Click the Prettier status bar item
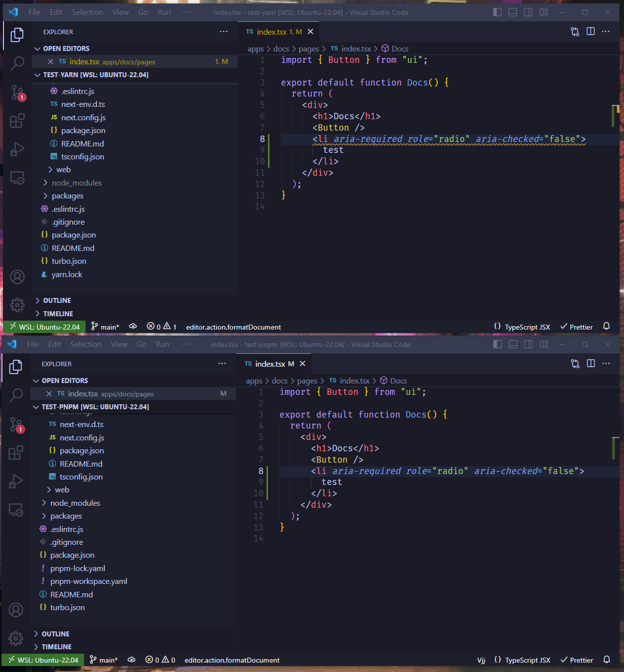This screenshot has width=624, height=672. click(x=576, y=327)
